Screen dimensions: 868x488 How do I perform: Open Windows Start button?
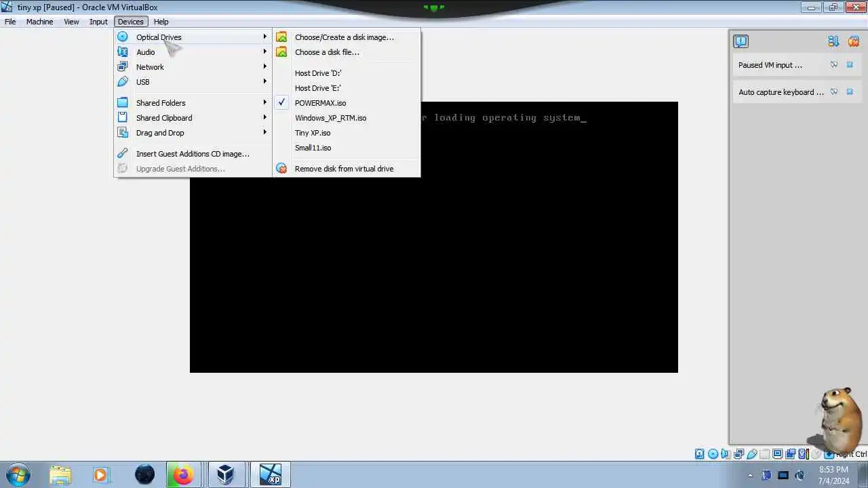(x=17, y=474)
